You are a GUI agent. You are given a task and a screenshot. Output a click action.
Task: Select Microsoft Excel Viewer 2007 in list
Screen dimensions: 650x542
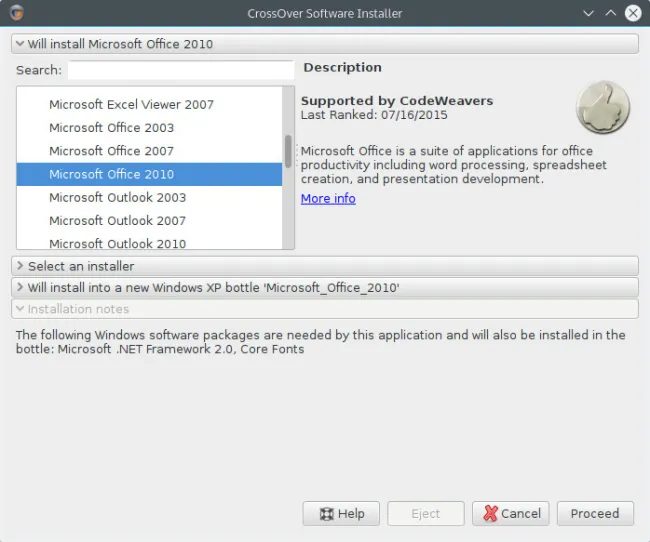point(149,105)
